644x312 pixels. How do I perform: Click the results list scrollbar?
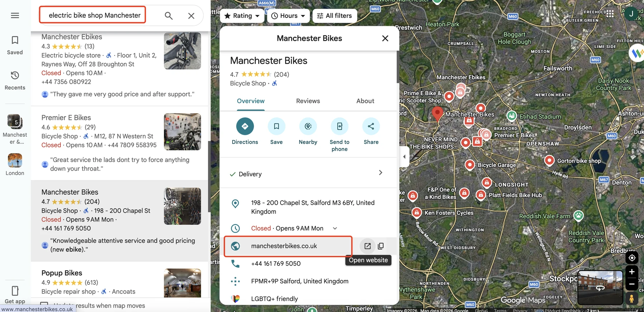(x=209, y=177)
